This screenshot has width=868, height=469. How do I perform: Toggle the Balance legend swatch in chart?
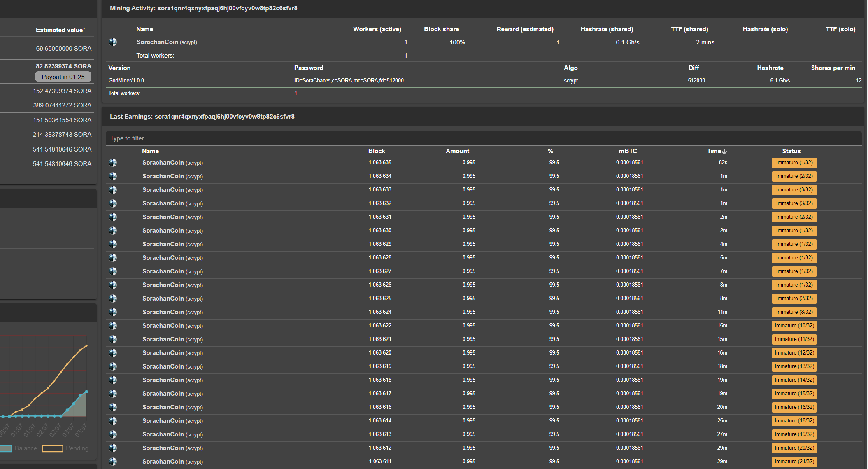tap(6, 448)
